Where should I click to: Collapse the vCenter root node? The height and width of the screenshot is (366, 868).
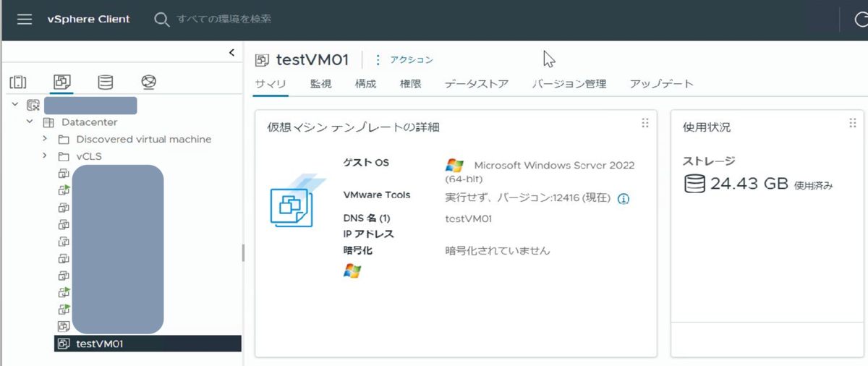point(15,105)
